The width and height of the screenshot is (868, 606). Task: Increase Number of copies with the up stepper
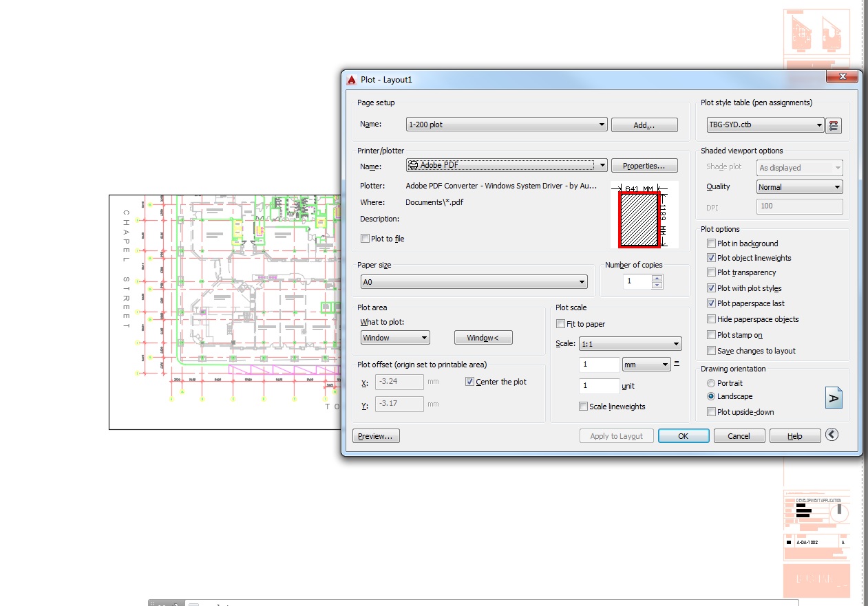tap(658, 277)
